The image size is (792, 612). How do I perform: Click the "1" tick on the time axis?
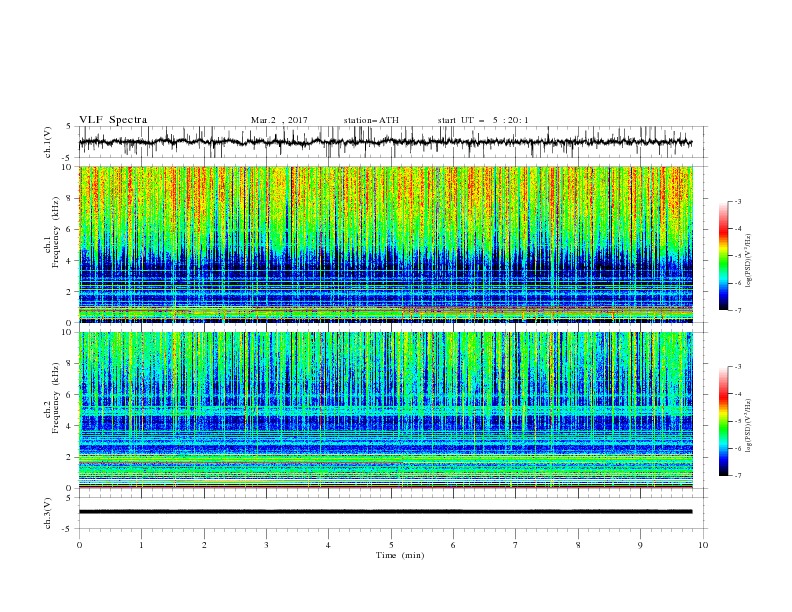pos(141,545)
